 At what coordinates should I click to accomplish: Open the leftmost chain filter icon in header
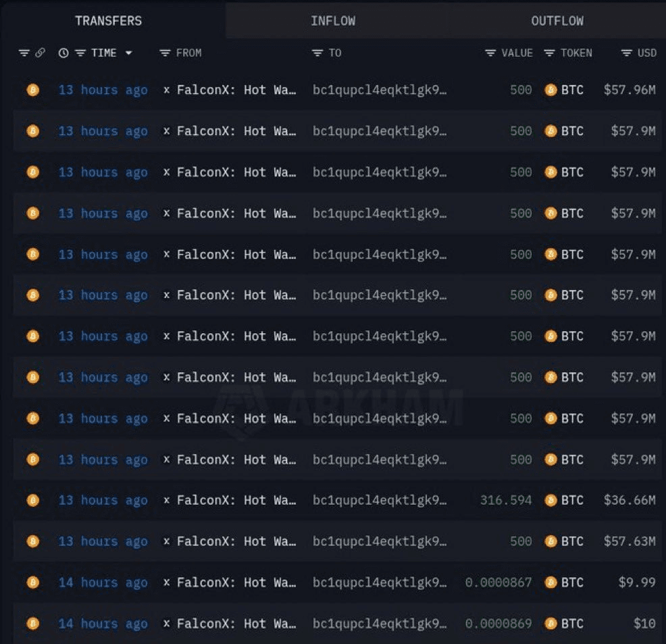click(24, 53)
